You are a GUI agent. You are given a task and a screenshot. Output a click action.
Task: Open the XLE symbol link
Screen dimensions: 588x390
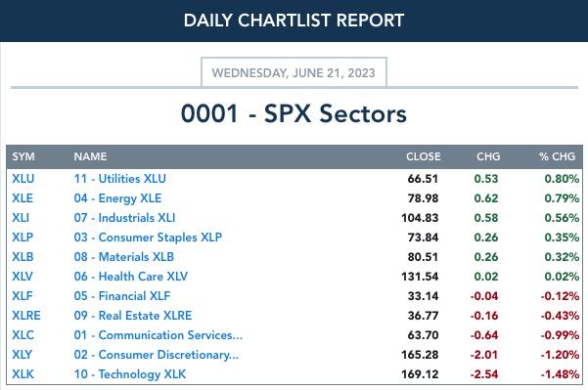[23, 198]
